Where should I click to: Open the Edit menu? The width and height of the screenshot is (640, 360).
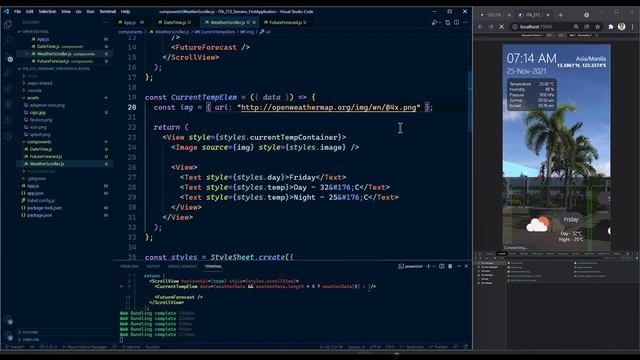30,11
